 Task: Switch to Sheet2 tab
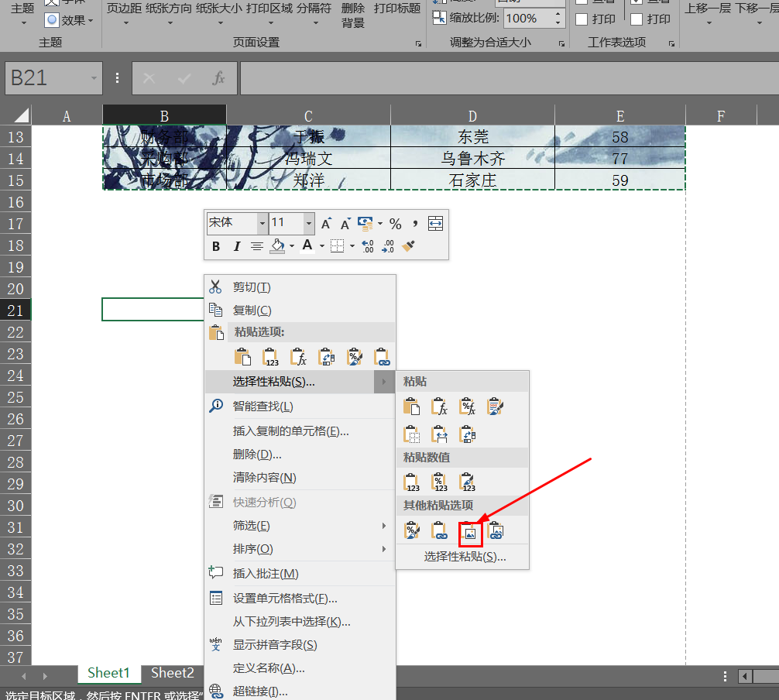pos(173,673)
